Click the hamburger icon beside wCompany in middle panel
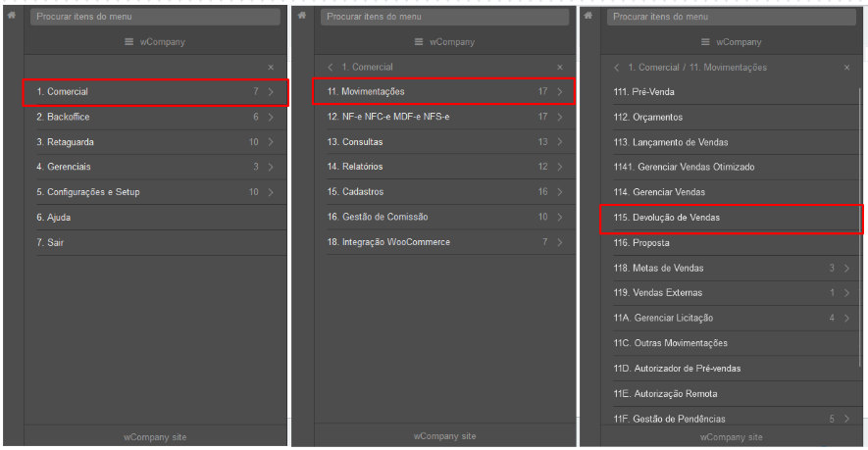868x450 pixels. (419, 42)
